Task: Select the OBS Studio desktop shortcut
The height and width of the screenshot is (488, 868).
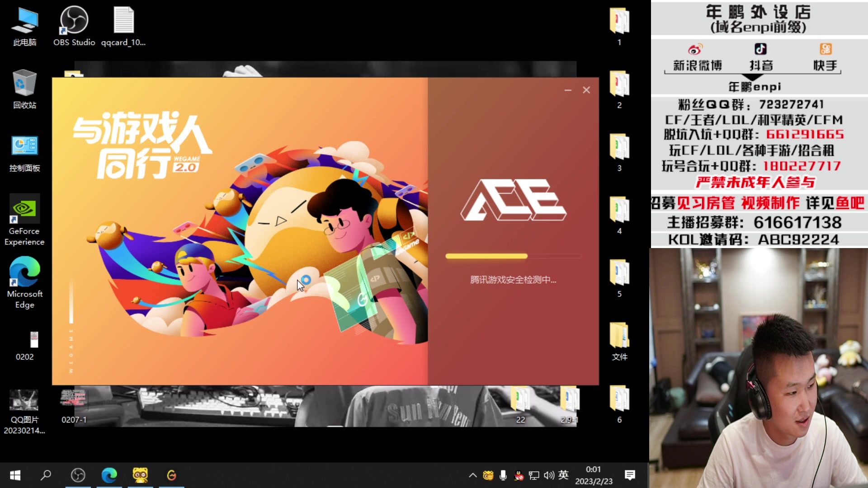Action: [74, 27]
